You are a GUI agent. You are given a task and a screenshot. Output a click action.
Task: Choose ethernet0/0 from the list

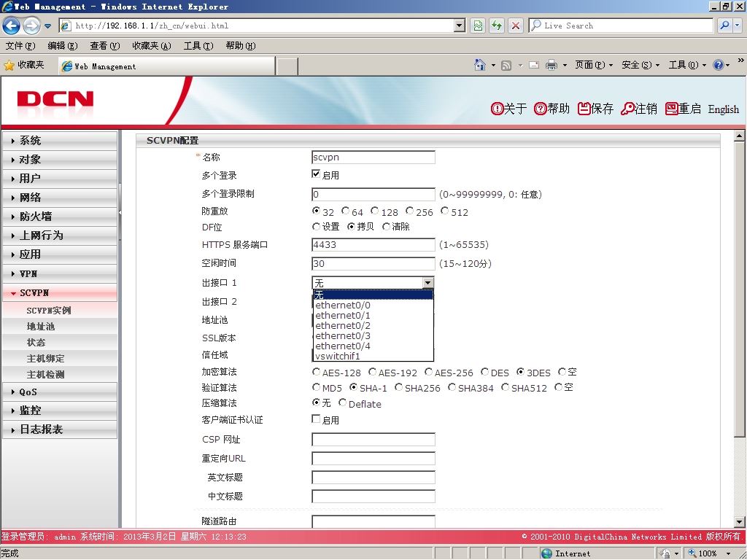coord(373,306)
